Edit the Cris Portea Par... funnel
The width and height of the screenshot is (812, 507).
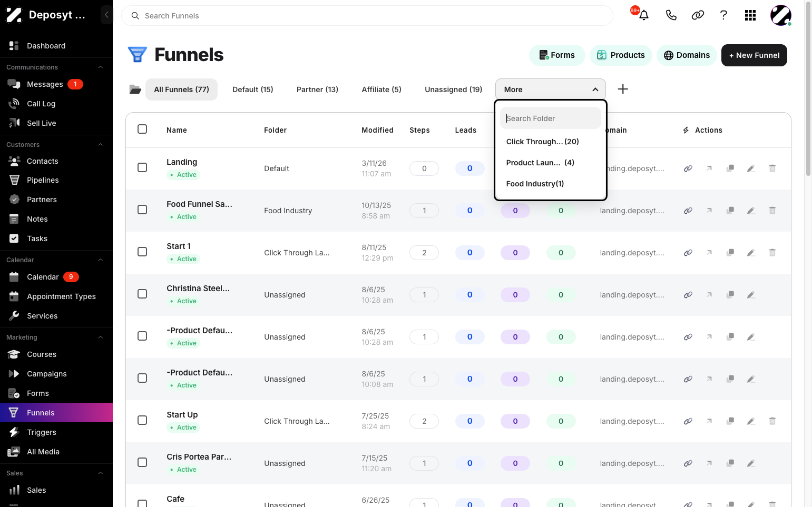coord(751,463)
